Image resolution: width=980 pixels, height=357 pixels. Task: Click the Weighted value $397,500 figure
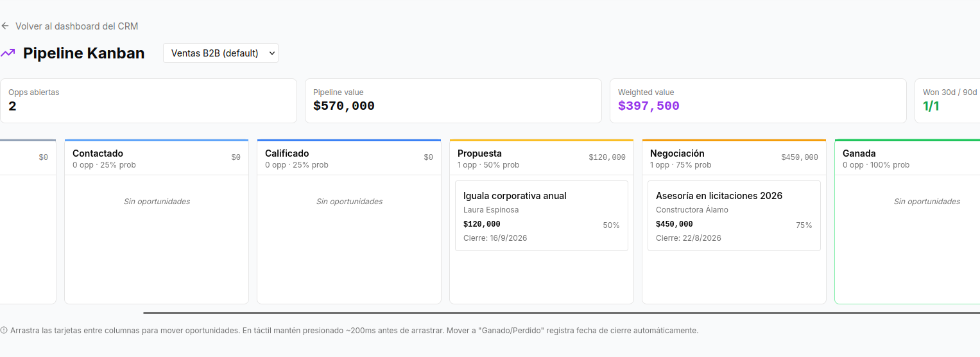649,106
